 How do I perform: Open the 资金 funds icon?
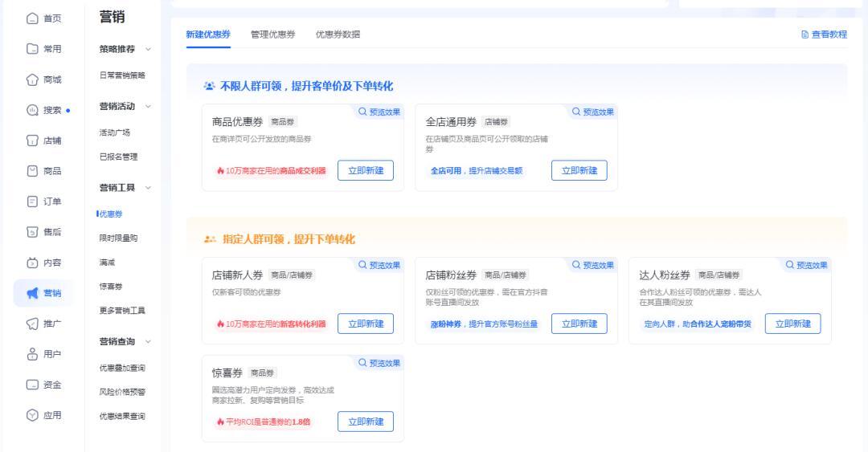(x=33, y=385)
